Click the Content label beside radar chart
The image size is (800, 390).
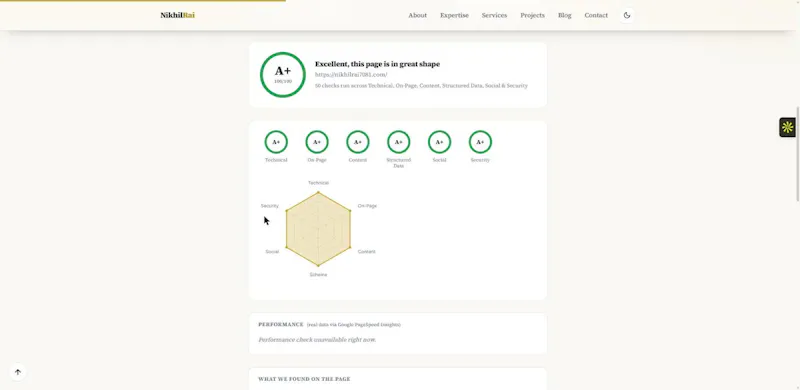click(366, 252)
